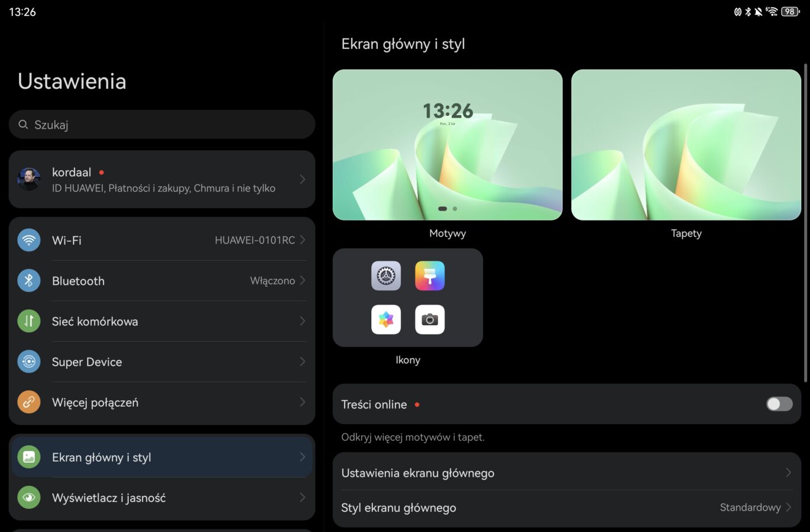The width and height of the screenshot is (810, 532).
Task: Open Ustawienia ekranu głównego chevron
Action: click(x=788, y=472)
